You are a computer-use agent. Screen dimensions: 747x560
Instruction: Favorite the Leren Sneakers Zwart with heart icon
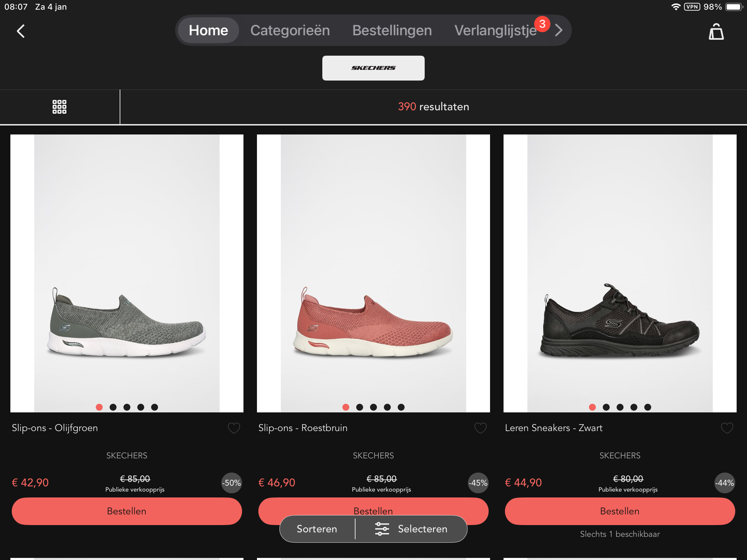click(726, 428)
